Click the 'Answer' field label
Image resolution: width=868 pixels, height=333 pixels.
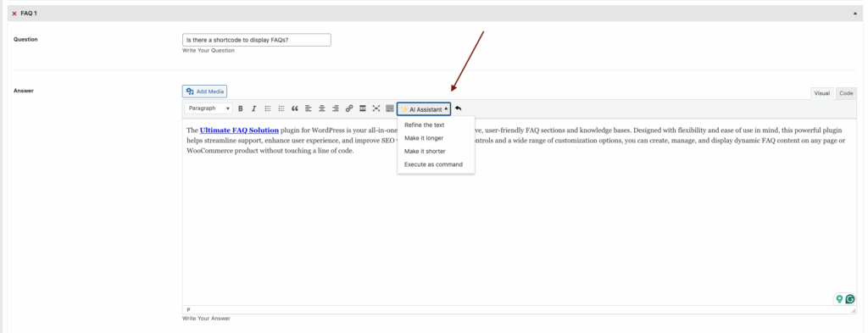coord(23,91)
